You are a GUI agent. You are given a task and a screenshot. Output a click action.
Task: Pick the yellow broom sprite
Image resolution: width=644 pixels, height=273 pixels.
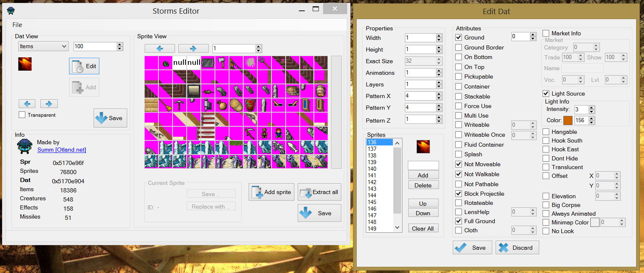(165, 105)
